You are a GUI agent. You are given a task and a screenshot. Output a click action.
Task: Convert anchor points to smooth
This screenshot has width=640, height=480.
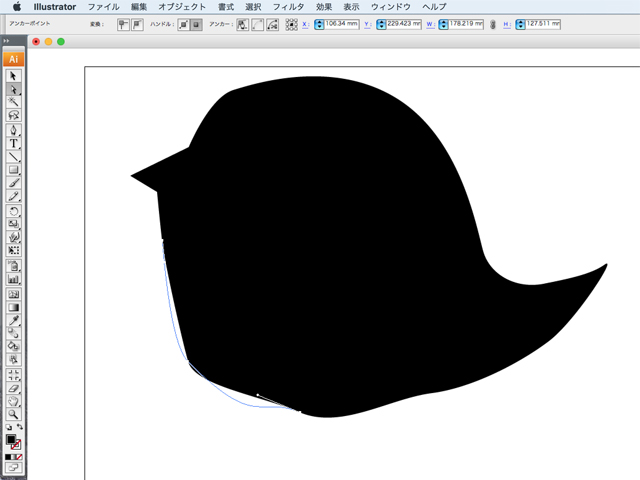(138, 24)
